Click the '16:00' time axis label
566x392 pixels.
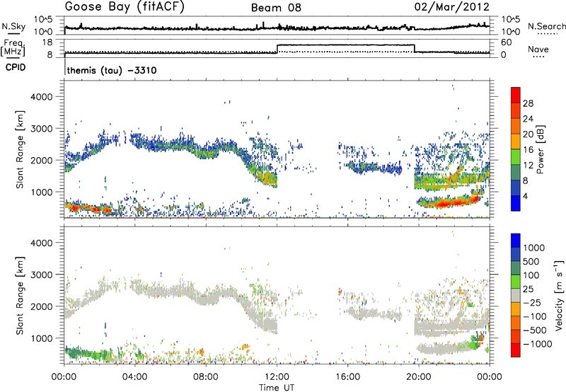click(347, 377)
